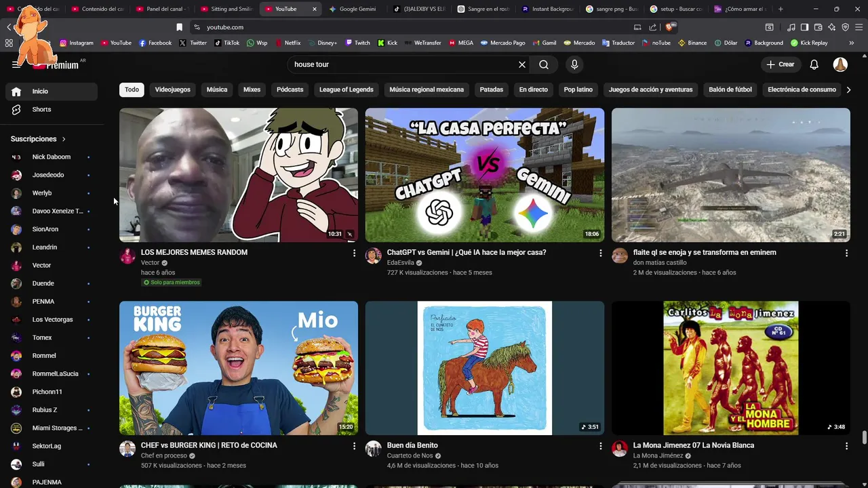Open more options for flaite ql video
This screenshot has height=488, width=868.
846,253
